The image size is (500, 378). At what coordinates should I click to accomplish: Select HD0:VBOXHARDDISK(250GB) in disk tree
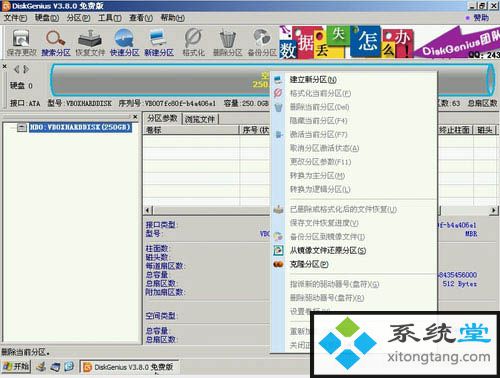point(80,127)
